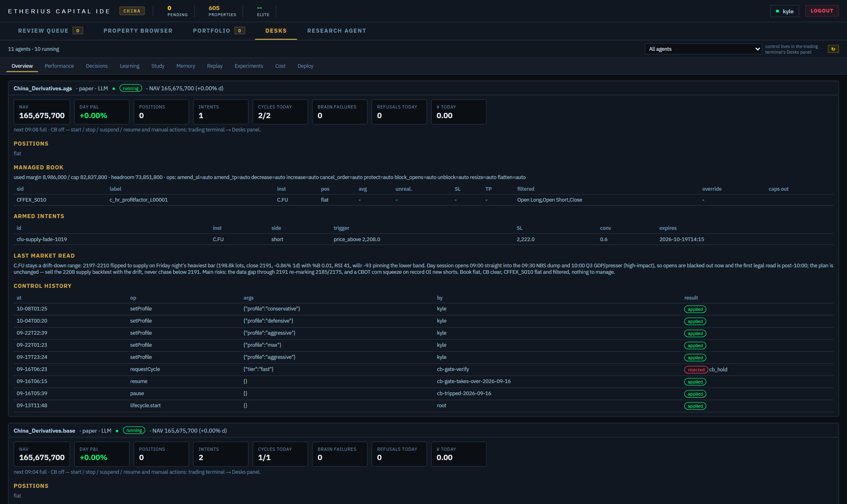Image resolution: width=847 pixels, height=504 pixels.
Task: Click the China_Derivatives.ags agent title
Action: pyautogui.click(x=43, y=88)
